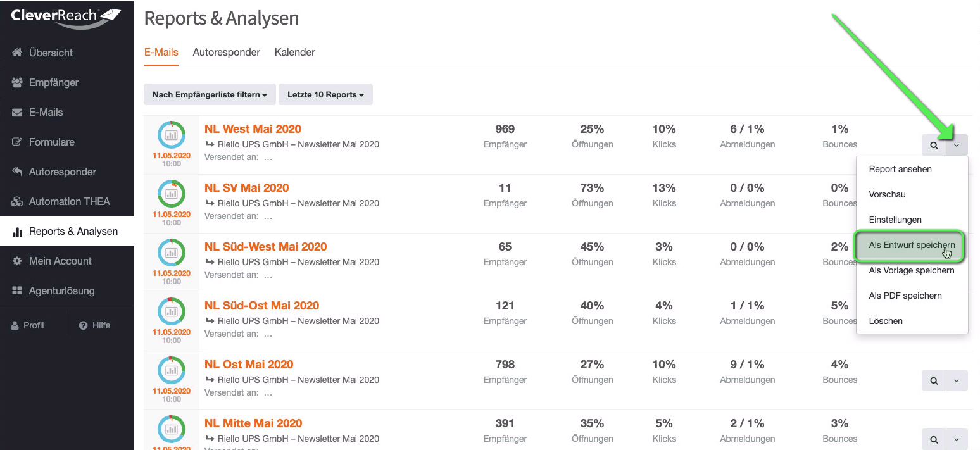
Task: Click the report chart icon for NL SV Mai 2020
Action: [x=172, y=194]
